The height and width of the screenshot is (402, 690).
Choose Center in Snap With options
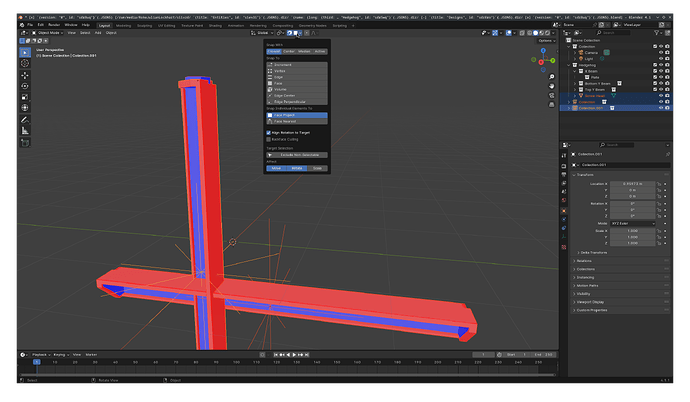coord(289,51)
